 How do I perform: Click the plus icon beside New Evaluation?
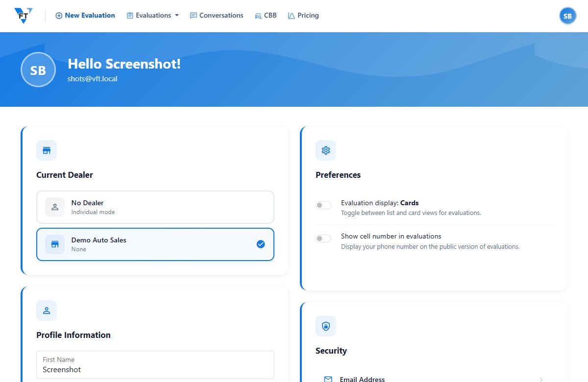pos(59,16)
